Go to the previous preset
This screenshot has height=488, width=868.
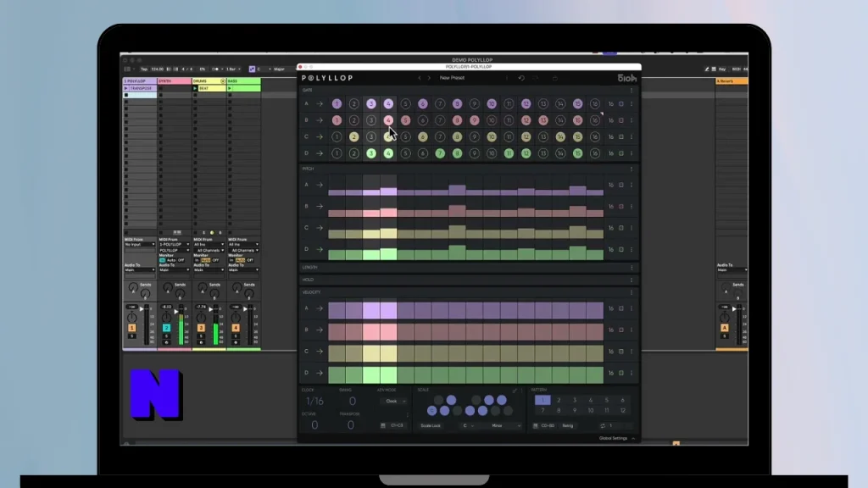pyautogui.click(x=420, y=78)
